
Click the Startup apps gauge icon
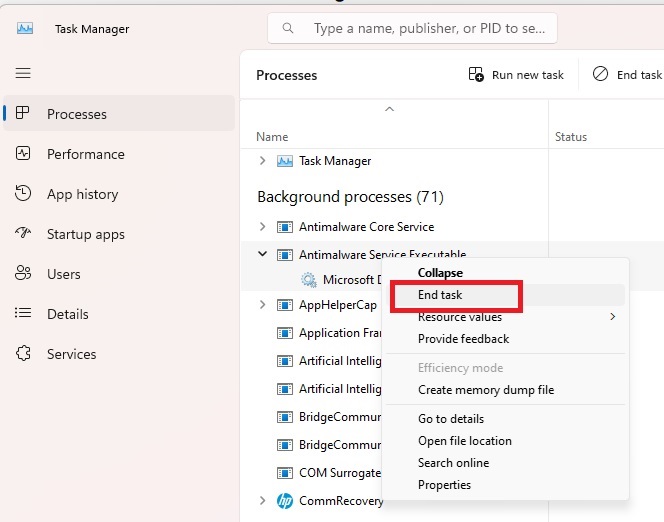(x=23, y=232)
